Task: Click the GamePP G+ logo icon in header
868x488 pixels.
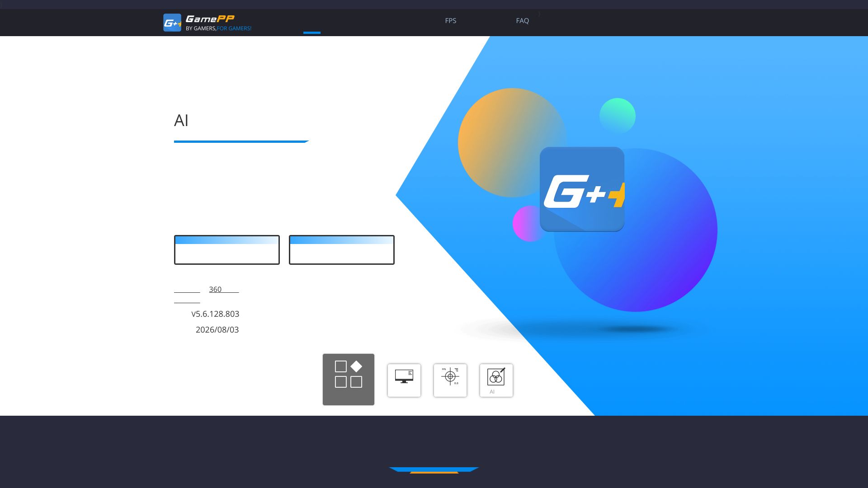Action: coord(172,23)
